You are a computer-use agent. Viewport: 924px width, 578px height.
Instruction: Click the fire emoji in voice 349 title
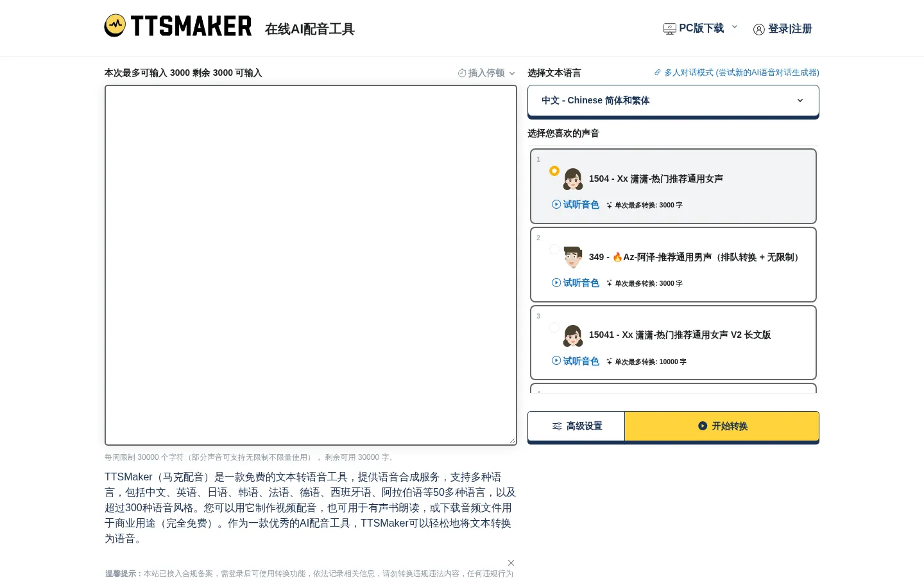[617, 257]
